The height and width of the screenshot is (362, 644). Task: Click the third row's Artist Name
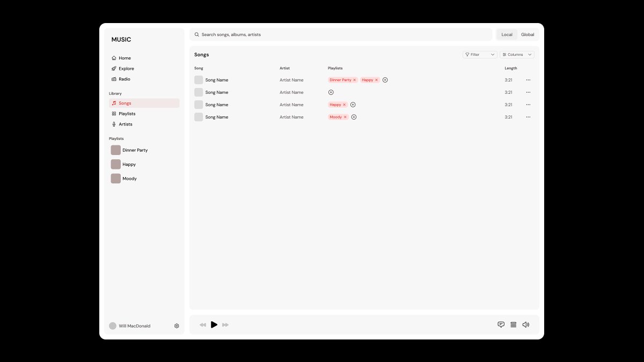pos(291,105)
